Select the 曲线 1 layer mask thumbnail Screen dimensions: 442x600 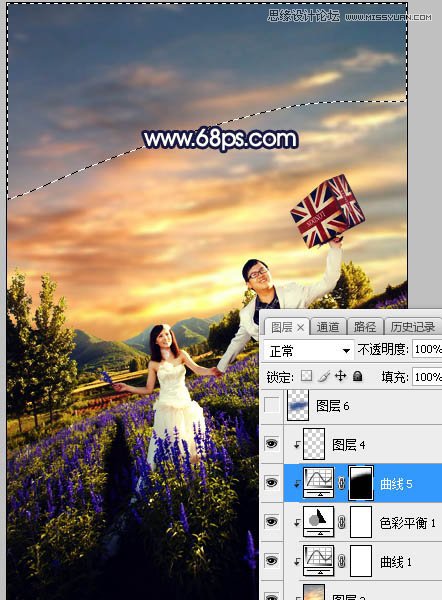pos(361,561)
